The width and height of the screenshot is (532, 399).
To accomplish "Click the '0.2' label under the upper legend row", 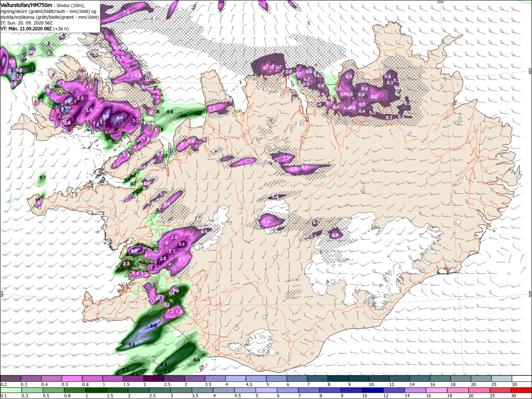I will (4, 384).
